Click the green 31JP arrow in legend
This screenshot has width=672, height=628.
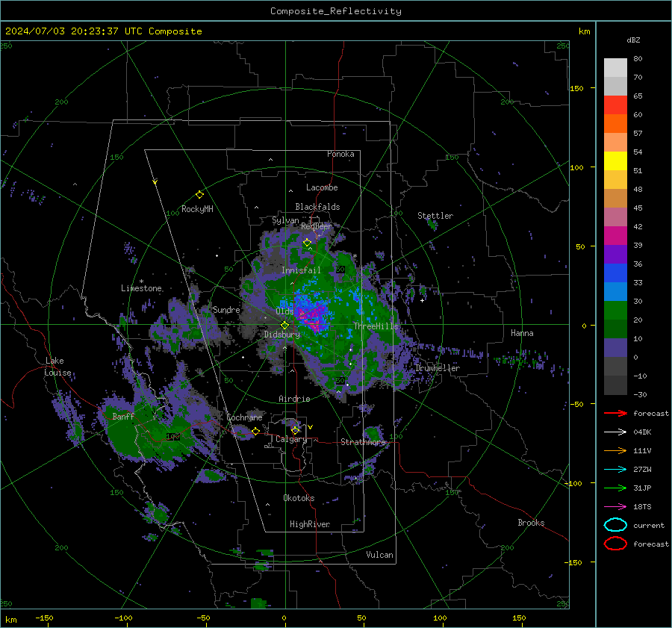[615, 488]
